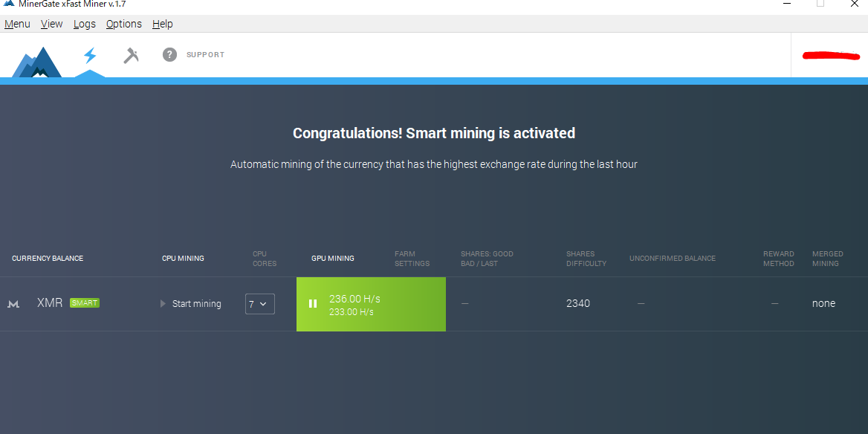The width and height of the screenshot is (868, 434).
Task: Click the CPU CORES column header
Action: coord(265,259)
